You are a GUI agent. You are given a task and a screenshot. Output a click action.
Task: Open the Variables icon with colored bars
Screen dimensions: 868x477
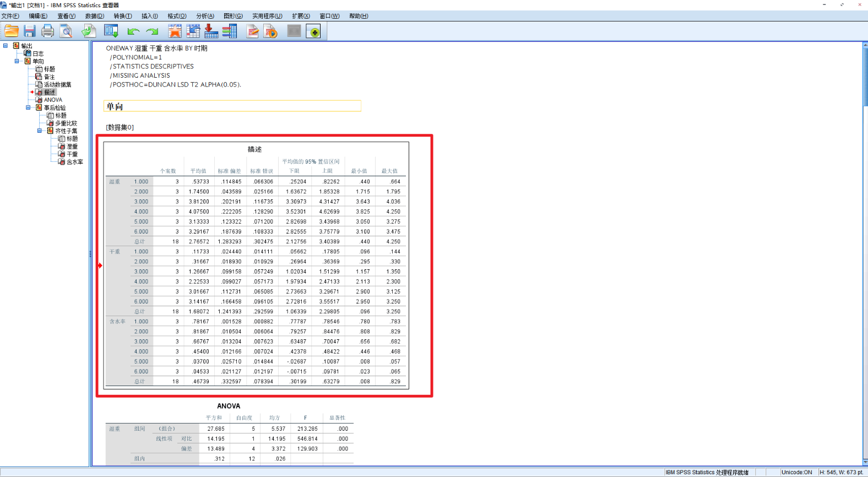(x=230, y=31)
